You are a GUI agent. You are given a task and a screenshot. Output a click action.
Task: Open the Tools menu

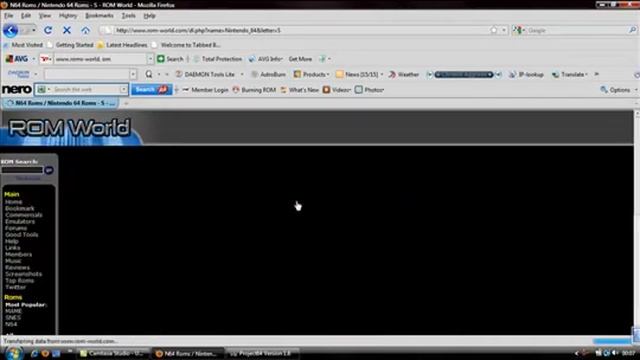[128, 16]
